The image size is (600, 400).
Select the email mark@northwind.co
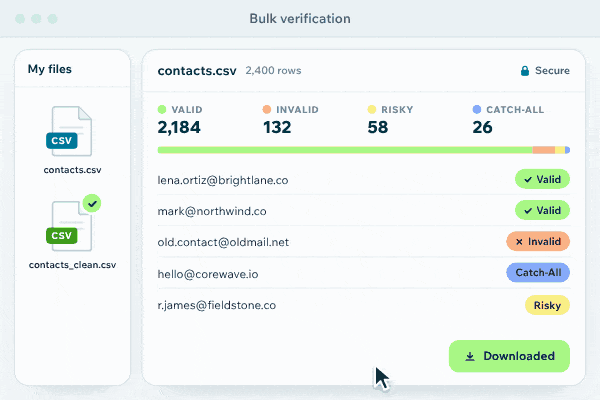tap(212, 211)
